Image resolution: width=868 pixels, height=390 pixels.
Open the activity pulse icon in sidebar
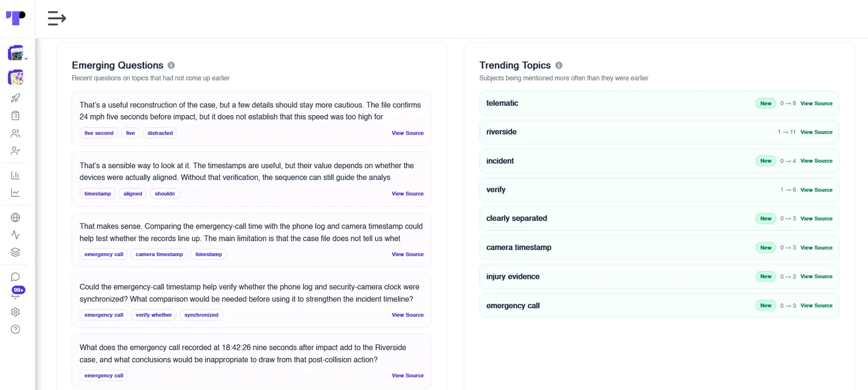15,235
